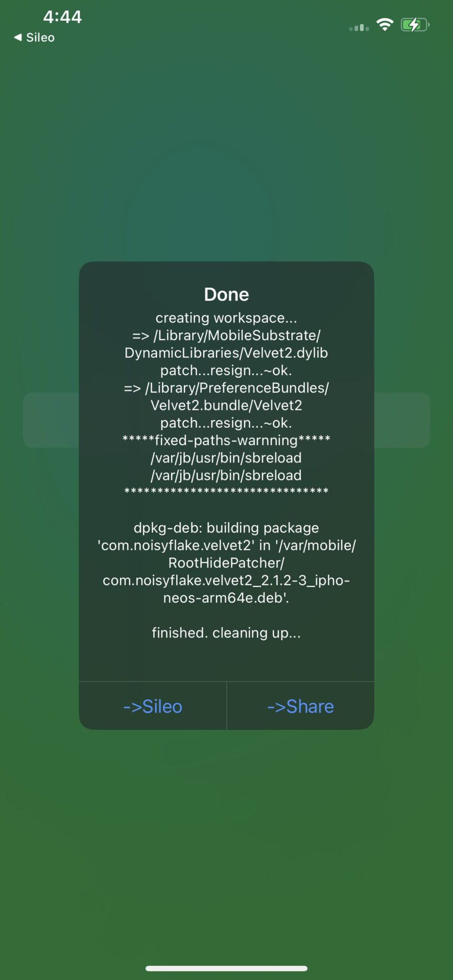The width and height of the screenshot is (453, 980).
Task: Tap the DynamicLibraries/Velvet2.dylib path line
Action: tap(226, 353)
